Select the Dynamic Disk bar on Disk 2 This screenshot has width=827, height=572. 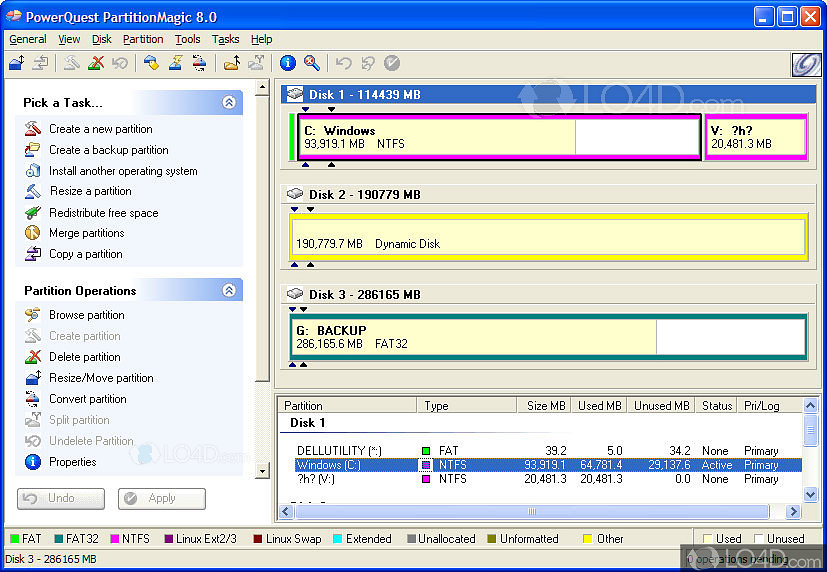548,237
